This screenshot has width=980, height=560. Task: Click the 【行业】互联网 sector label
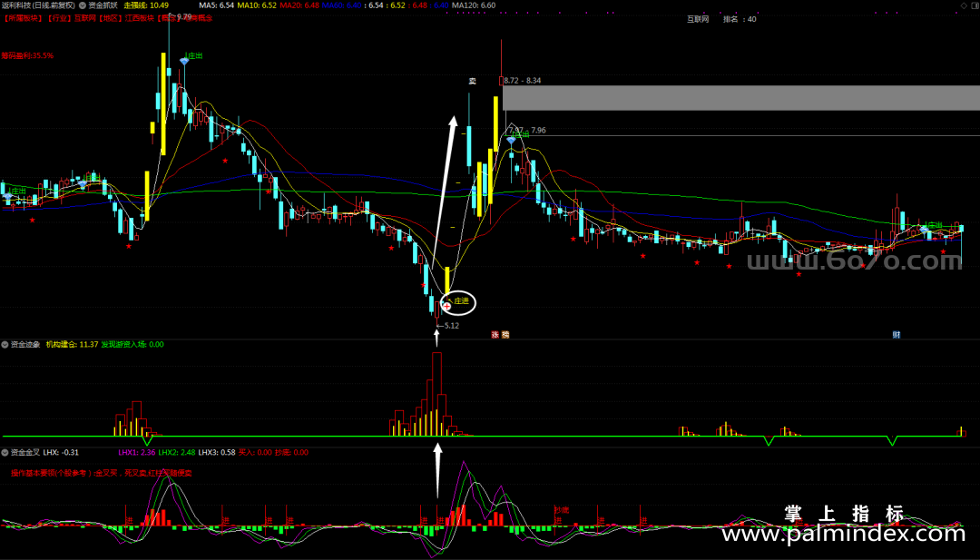coord(71,18)
